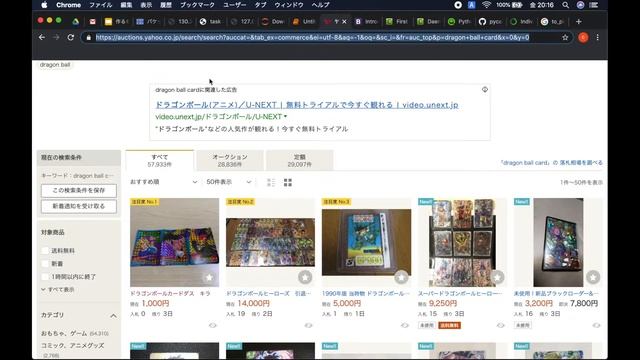Open thumbnail of 注目度 No.3 card item
The image size is (640, 360).
pyautogui.click(x=367, y=242)
